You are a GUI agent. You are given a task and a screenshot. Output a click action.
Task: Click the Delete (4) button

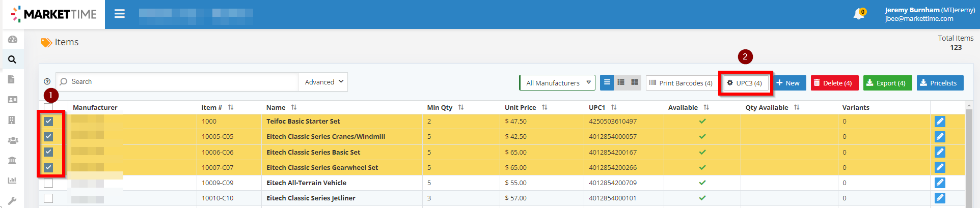(835, 82)
